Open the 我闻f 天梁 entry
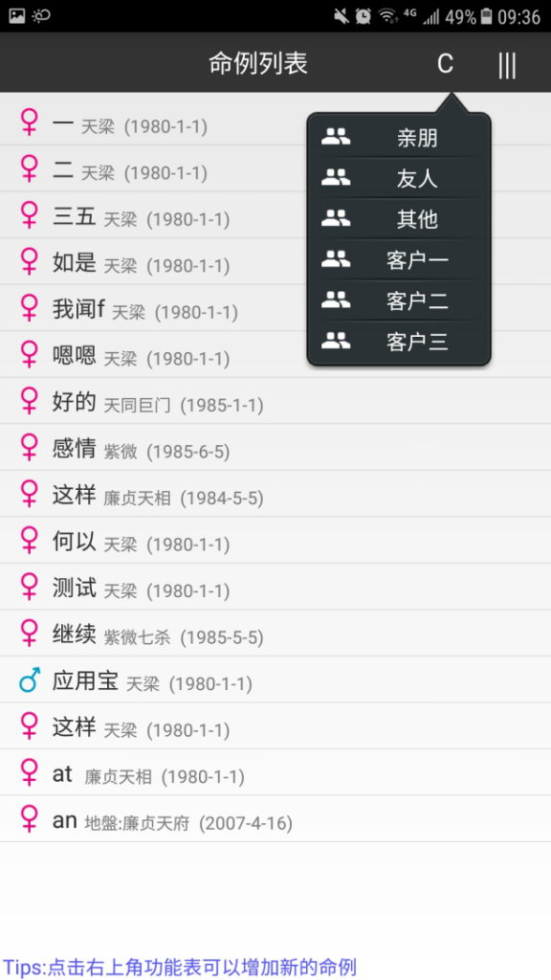Screen dimensions: 551x980 [275, 308]
